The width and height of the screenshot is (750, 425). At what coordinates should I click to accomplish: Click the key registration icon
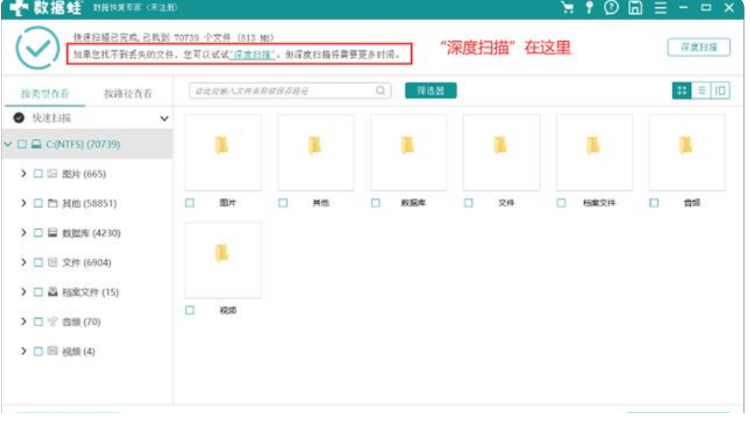coord(589,8)
